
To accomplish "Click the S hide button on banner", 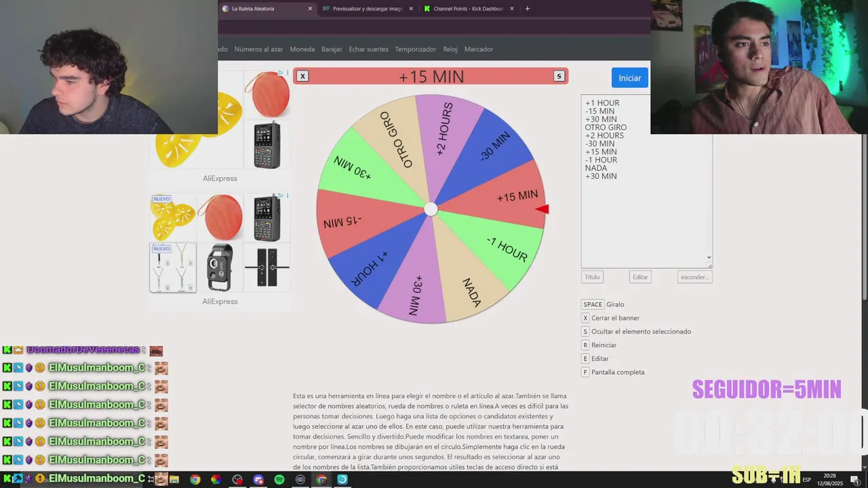I will coord(559,76).
